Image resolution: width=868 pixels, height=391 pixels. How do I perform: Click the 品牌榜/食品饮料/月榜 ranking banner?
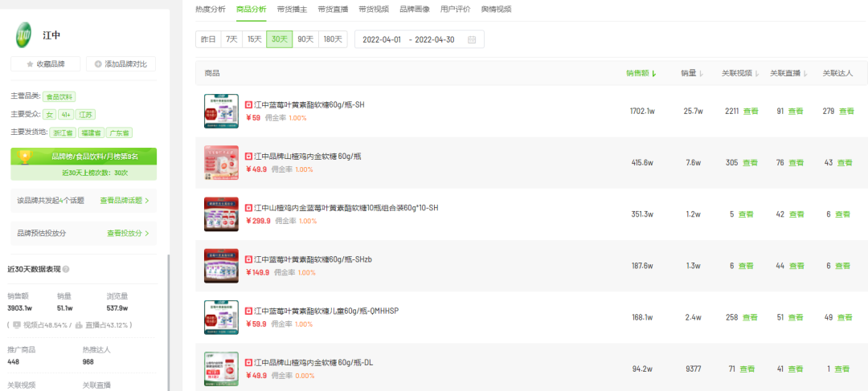[x=84, y=157]
